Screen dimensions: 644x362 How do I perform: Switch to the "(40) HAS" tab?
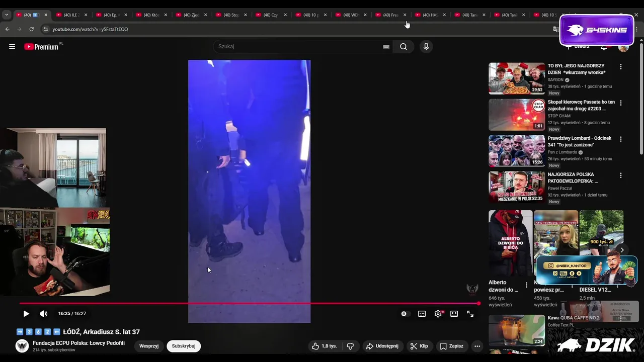click(431, 15)
